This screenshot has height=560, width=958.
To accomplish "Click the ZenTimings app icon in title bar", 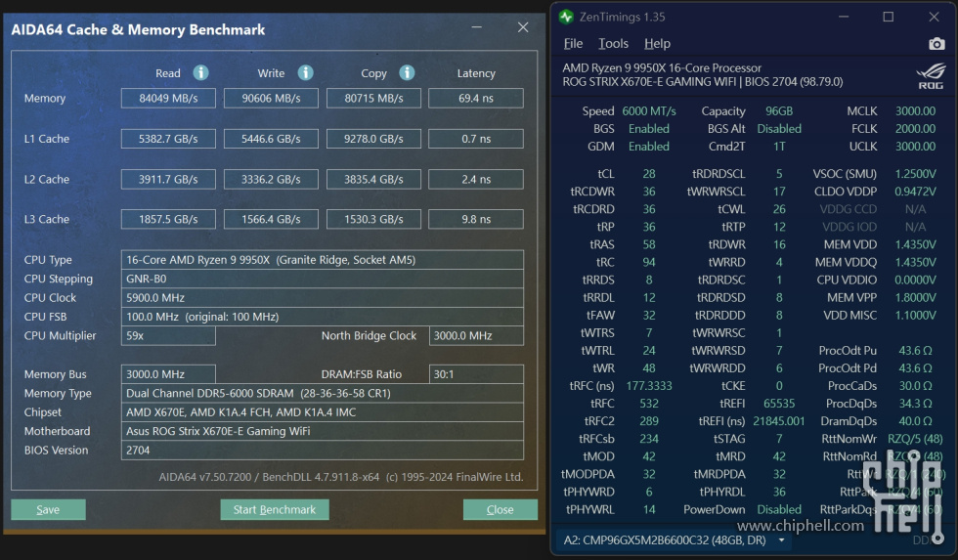I will click(x=566, y=17).
